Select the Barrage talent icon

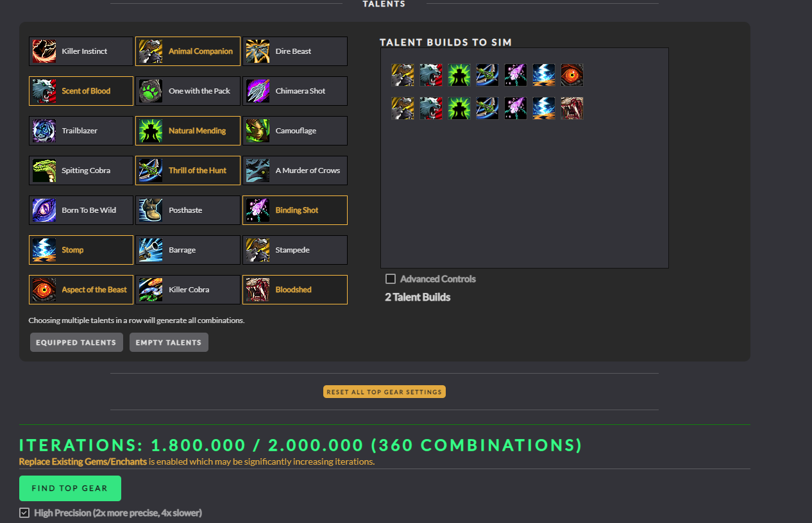(x=151, y=250)
